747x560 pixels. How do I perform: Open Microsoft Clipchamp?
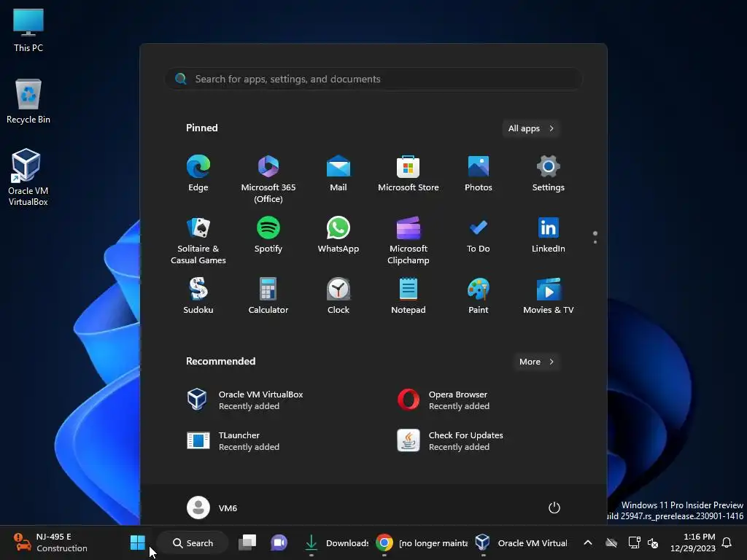point(409,241)
